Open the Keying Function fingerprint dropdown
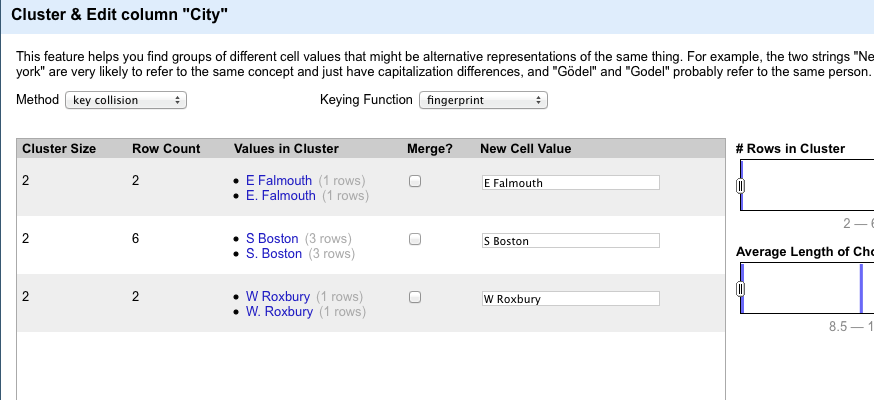The width and height of the screenshot is (874, 400). click(x=483, y=100)
